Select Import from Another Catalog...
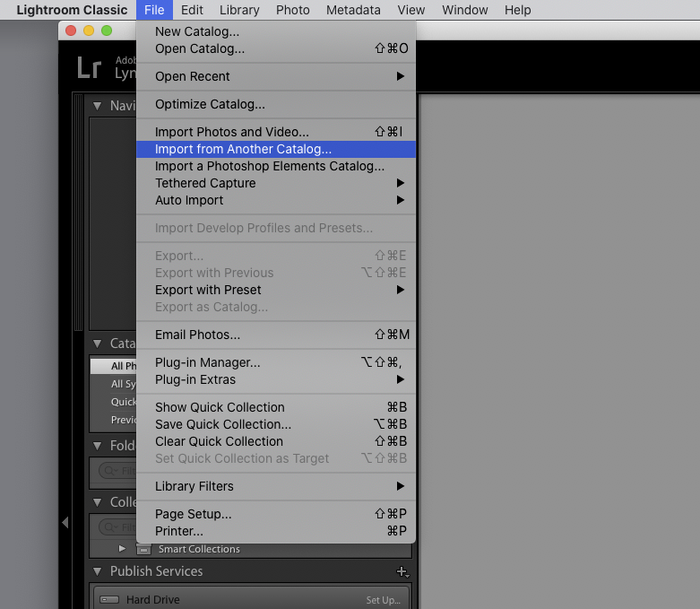Image resolution: width=700 pixels, height=609 pixels. point(276,149)
